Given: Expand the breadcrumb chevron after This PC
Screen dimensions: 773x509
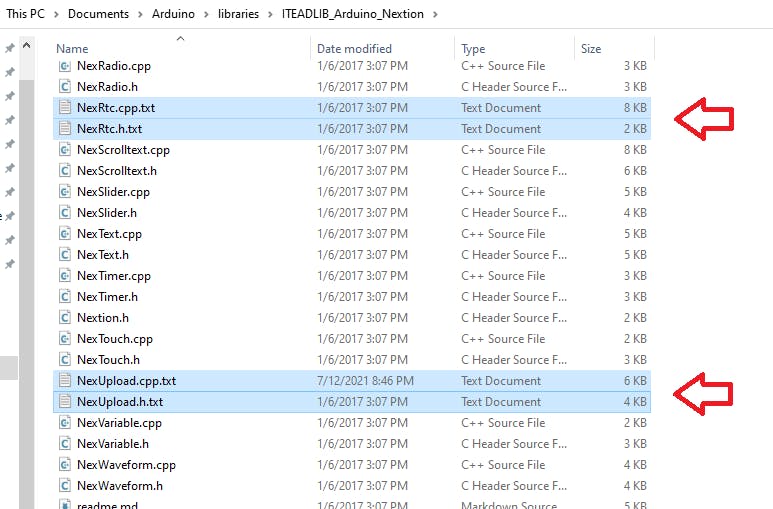Looking at the screenshot, I should tap(56, 14).
